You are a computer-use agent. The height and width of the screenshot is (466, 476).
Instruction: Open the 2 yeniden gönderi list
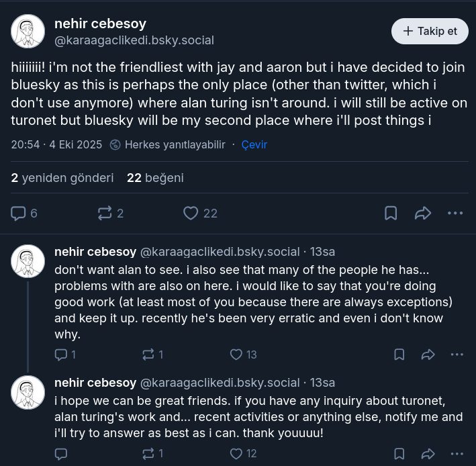[62, 178]
